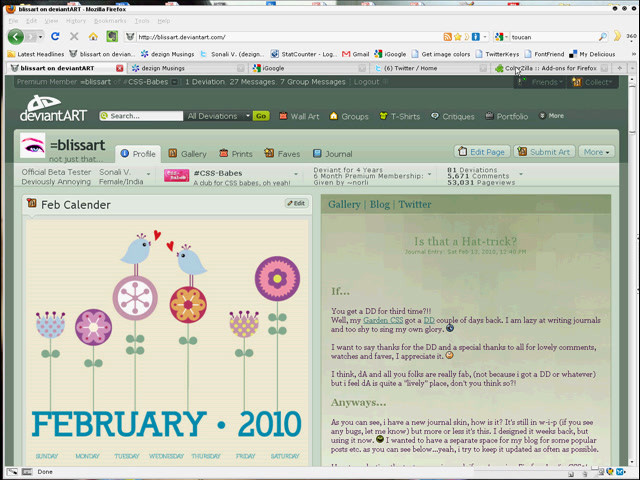Click the deviantART logo
The width and height of the screenshot is (640, 480).
[53, 108]
